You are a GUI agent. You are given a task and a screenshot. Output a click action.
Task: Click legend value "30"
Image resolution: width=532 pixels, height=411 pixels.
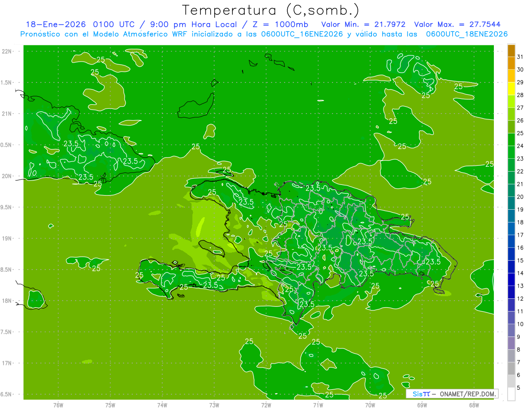pos(520,70)
